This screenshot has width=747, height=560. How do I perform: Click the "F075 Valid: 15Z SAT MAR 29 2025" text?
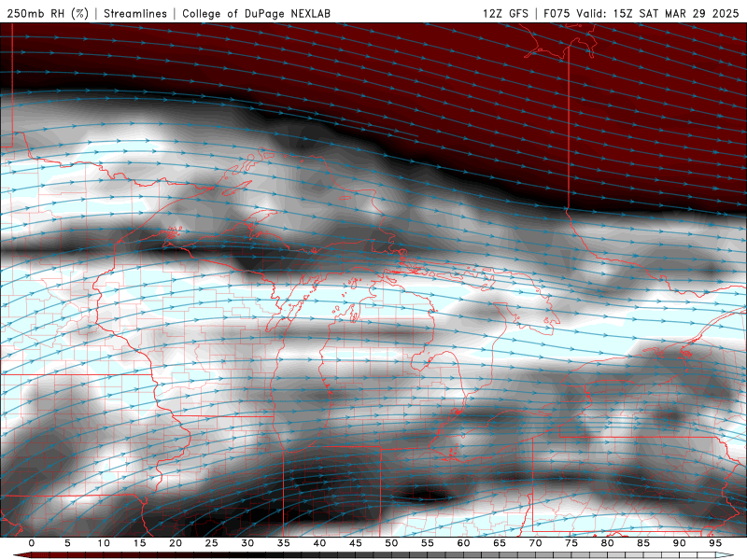pyautogui.click(x=641, y=13)
